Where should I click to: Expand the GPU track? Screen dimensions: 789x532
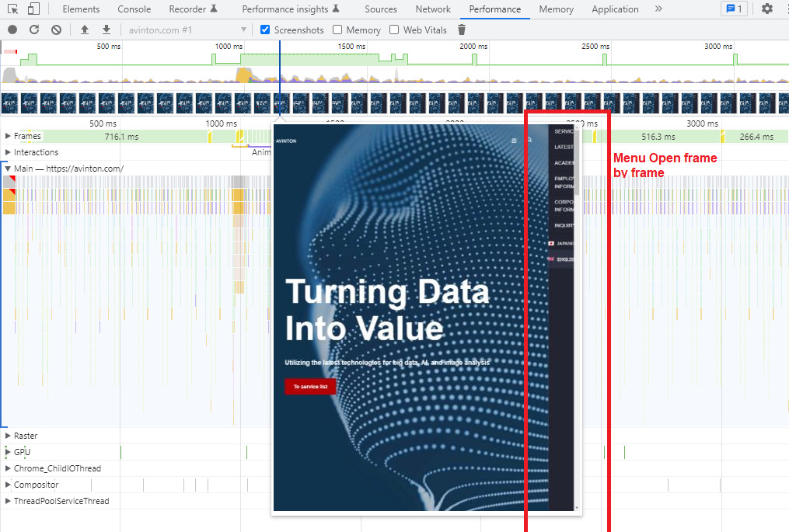click(x=8, y=451)
